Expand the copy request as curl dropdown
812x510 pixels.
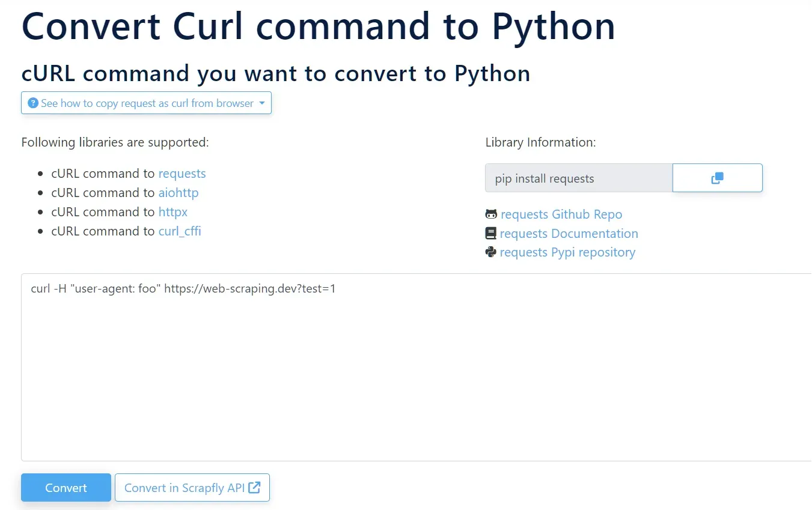coord(146,103)
